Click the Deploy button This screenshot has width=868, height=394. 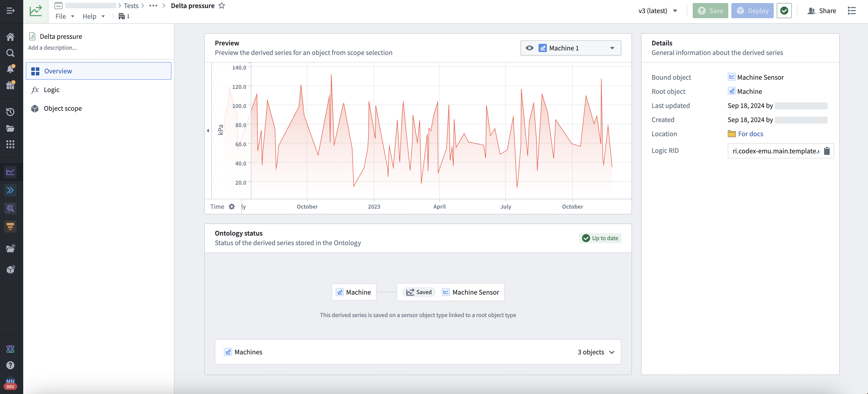click(752, 11)
